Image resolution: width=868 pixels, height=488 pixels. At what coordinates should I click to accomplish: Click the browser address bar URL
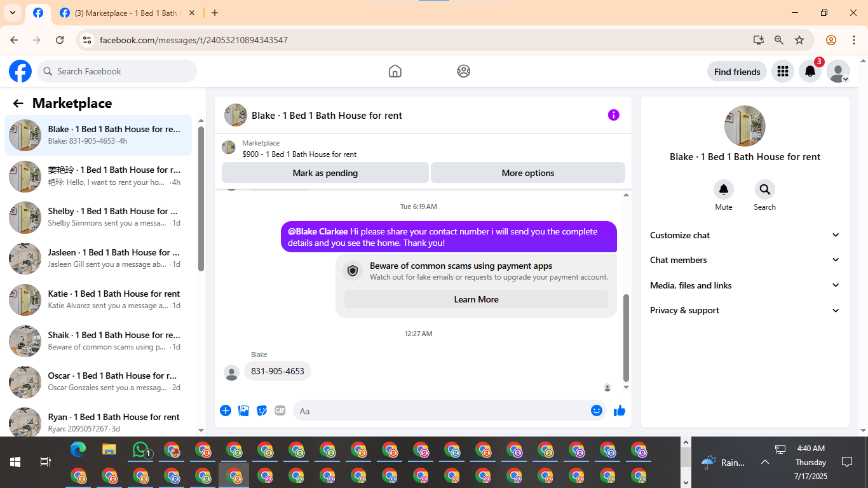194,40
